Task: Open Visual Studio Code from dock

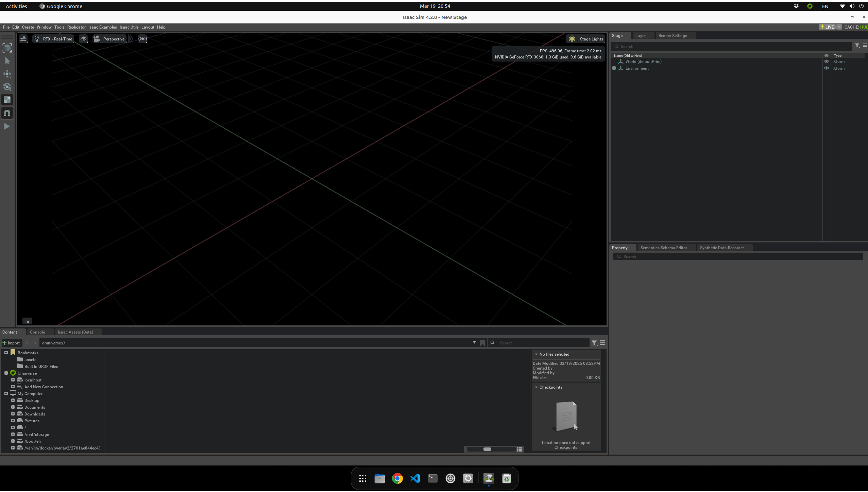Action: (x=415, y=479)
